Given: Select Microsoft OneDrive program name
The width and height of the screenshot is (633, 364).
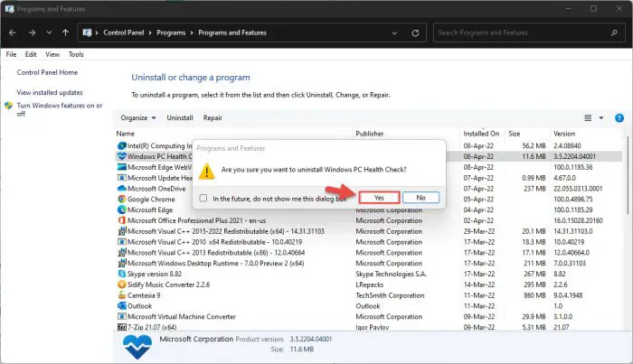Looking at the screenshot, I should coord(156,188).
